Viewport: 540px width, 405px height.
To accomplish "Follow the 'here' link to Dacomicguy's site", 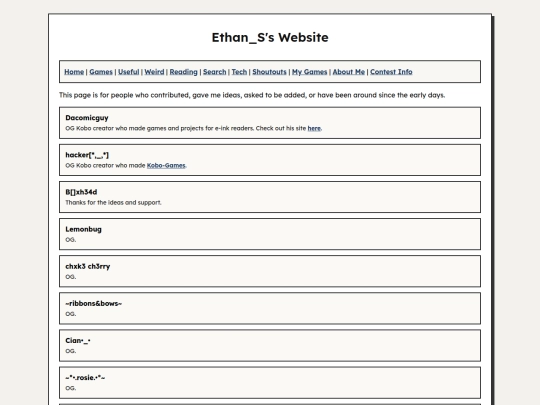I will click(314, 128).
